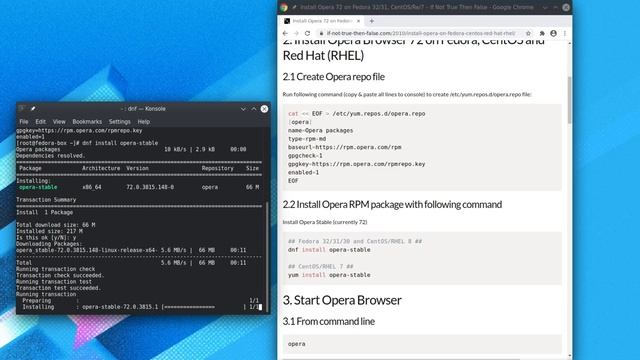Open Chrome's three-dot menu

[x=565, y=33]
